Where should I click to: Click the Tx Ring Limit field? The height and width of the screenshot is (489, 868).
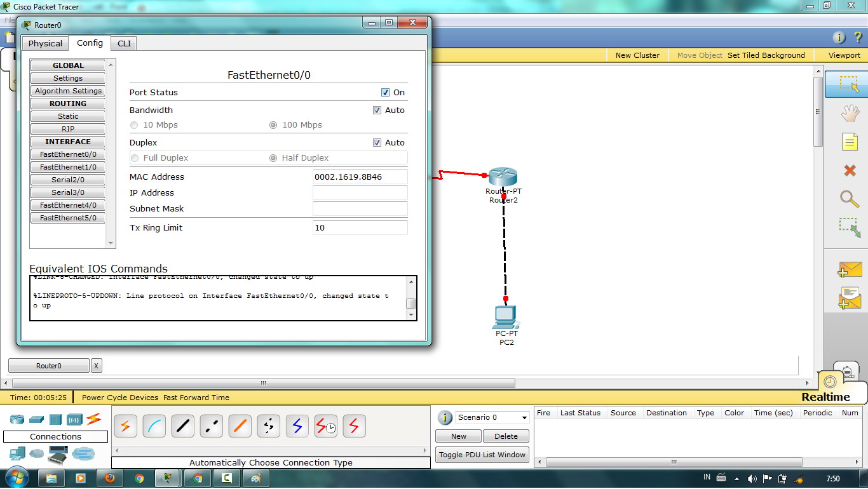click(x=360, y=227)
